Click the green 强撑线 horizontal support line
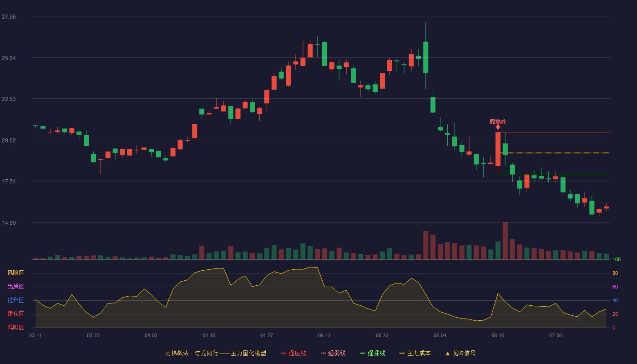Viewport: 637px width, 364px height. coord(554,174)
